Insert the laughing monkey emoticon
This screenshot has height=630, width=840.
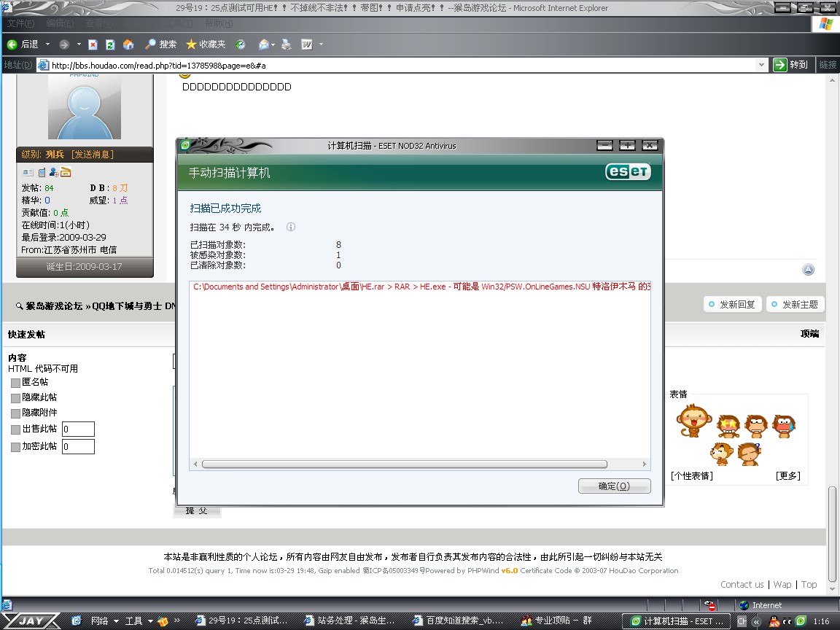(693, 421)
